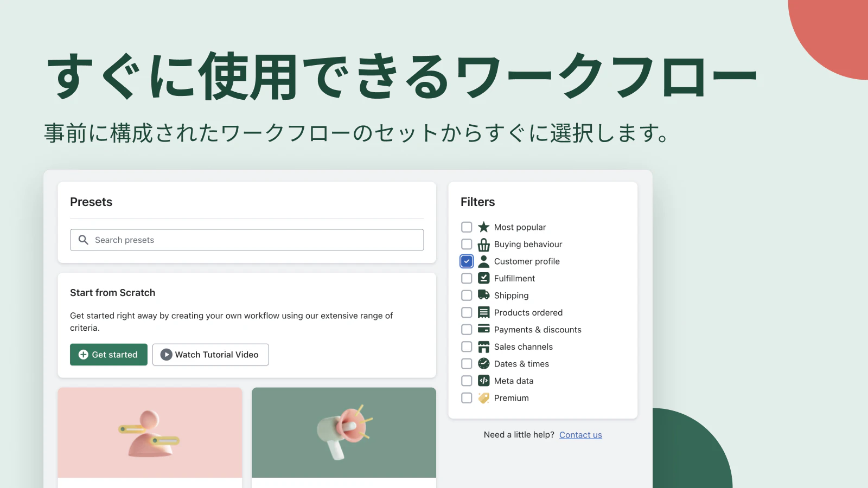Check the Shipping filter box
This screenshot has height=488, width=868.
point(466,295)
